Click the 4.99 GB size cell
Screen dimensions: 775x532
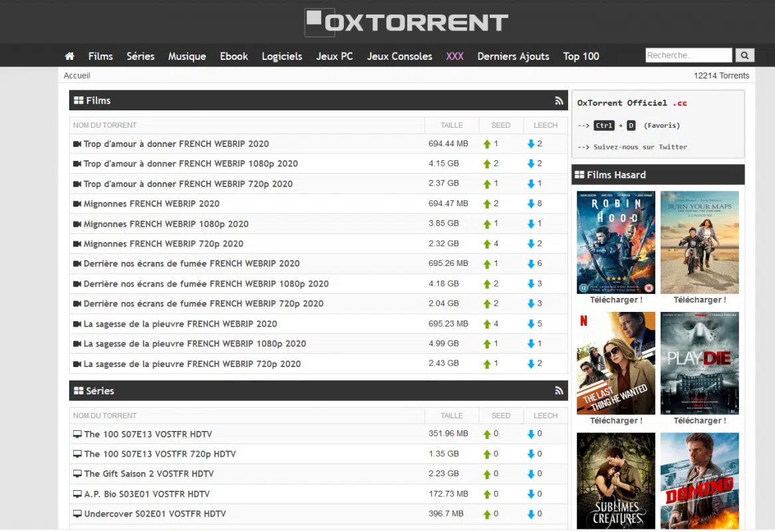[x=443, y=343]
